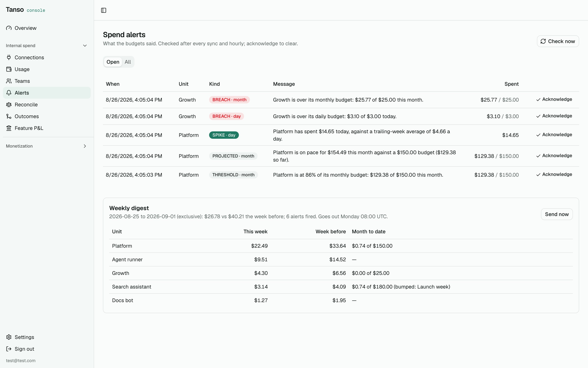Click the refresh icon in Check now

pos(543,41)
